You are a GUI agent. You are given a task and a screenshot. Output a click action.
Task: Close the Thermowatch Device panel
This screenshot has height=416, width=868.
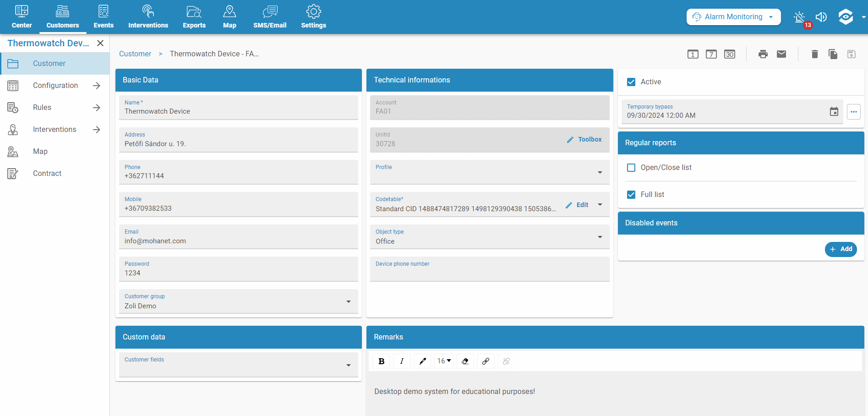[100, 43]
